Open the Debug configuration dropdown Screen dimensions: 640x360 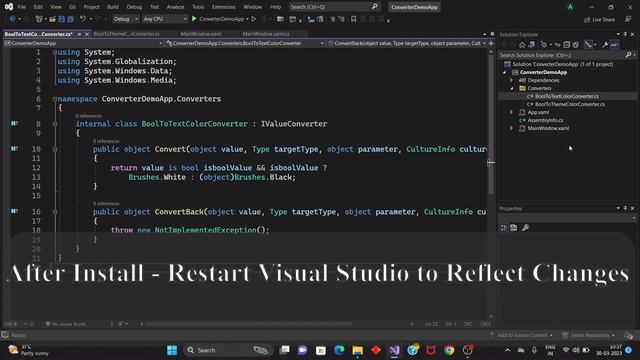[x=126, y=19]
